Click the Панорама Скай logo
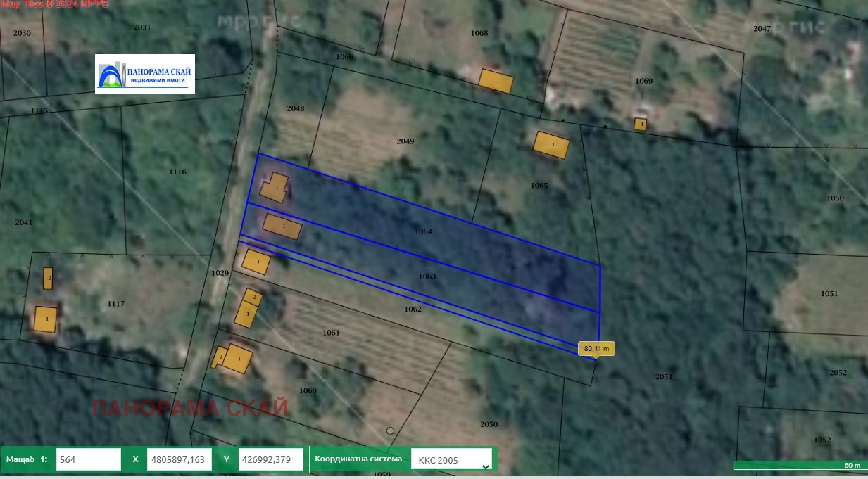Image resolution: width=868 pixels, height=479 pixels. [x=145, y=74]
